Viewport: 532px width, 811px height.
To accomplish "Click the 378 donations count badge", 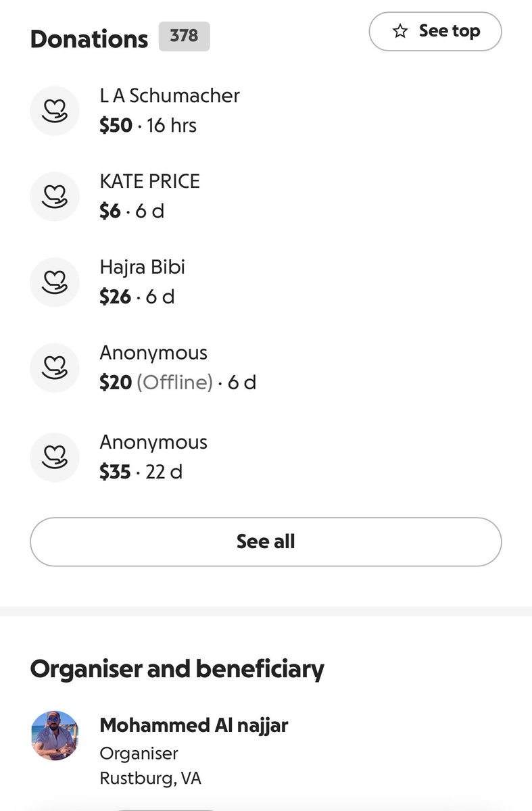I will pyautogui.click(x=184, y=36).
